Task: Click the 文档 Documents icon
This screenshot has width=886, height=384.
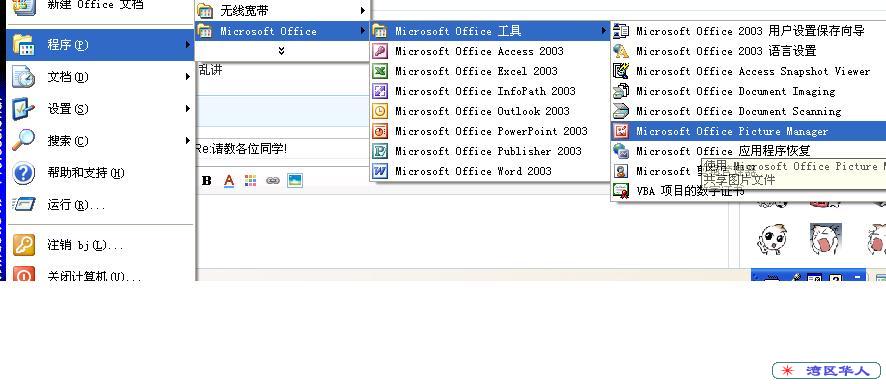Action: [24, 77]
